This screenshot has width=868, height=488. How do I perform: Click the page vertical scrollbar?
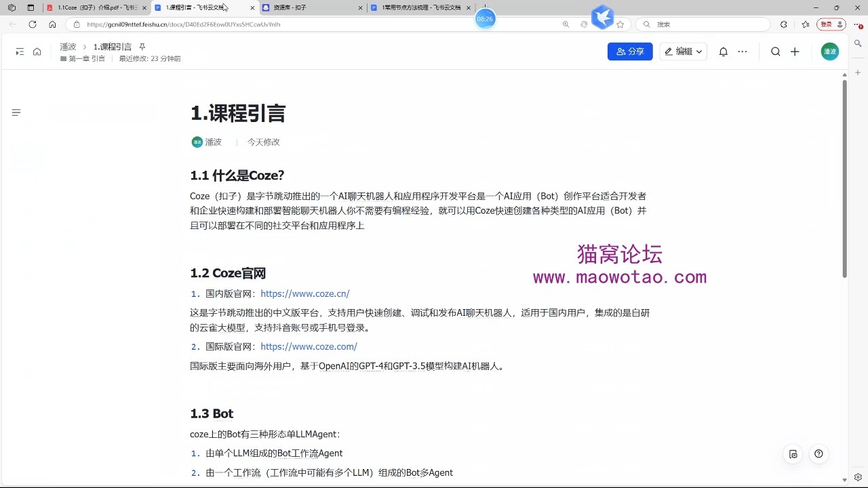pos(845,179)
